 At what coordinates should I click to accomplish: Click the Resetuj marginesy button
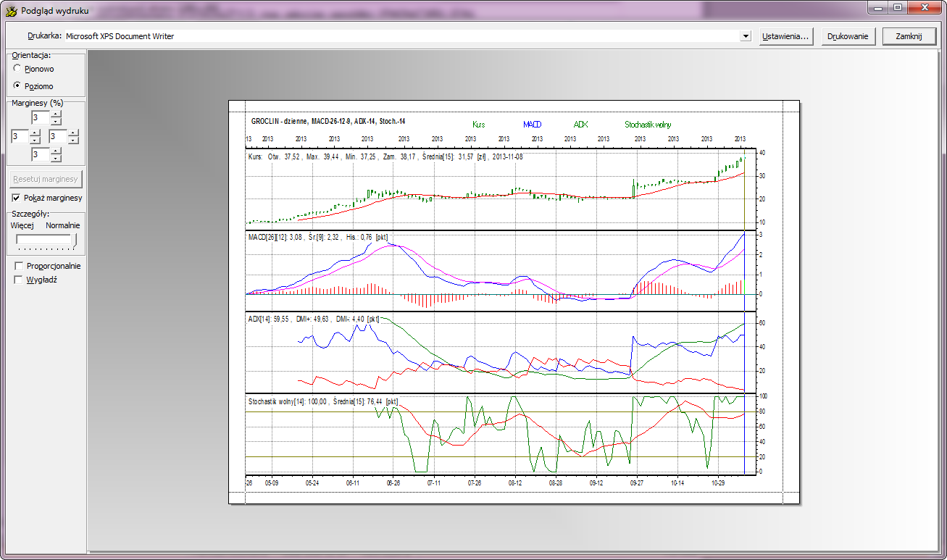pyautogui.click(x=46, y=179)
